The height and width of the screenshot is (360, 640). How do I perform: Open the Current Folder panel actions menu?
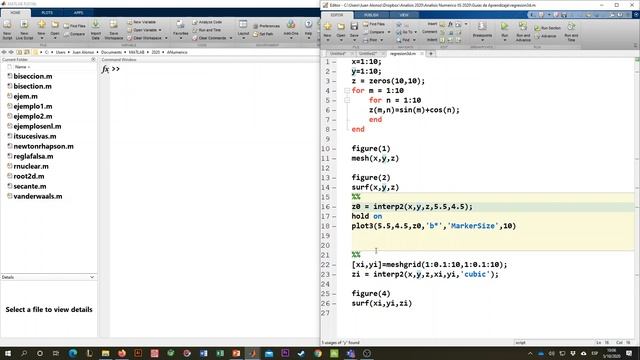[x=93, y=60]
